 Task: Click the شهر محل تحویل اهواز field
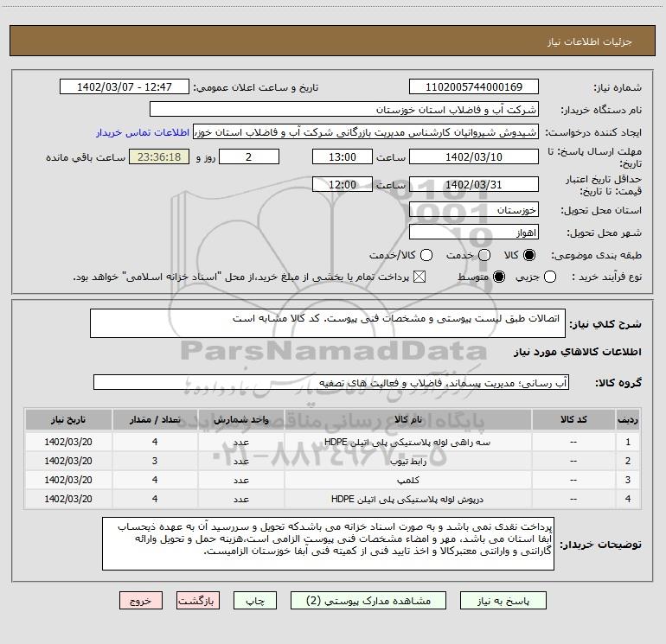(x=474, y=233)
